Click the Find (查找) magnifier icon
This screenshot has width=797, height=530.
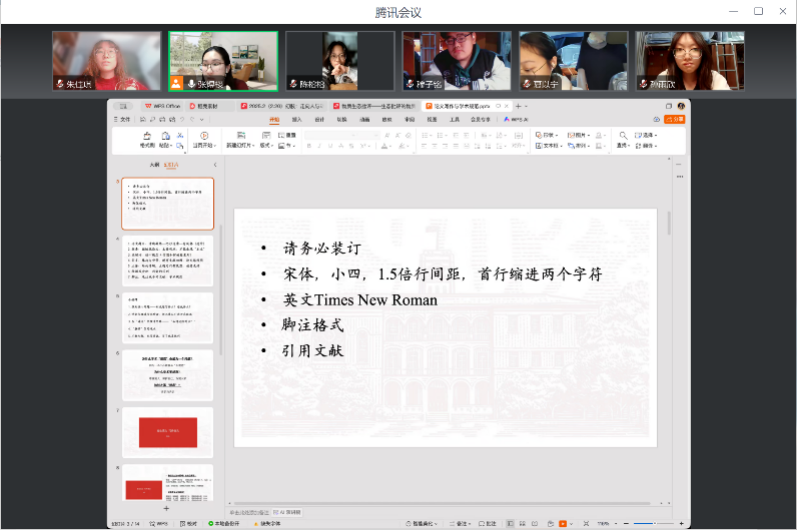[x=622, y=135]
